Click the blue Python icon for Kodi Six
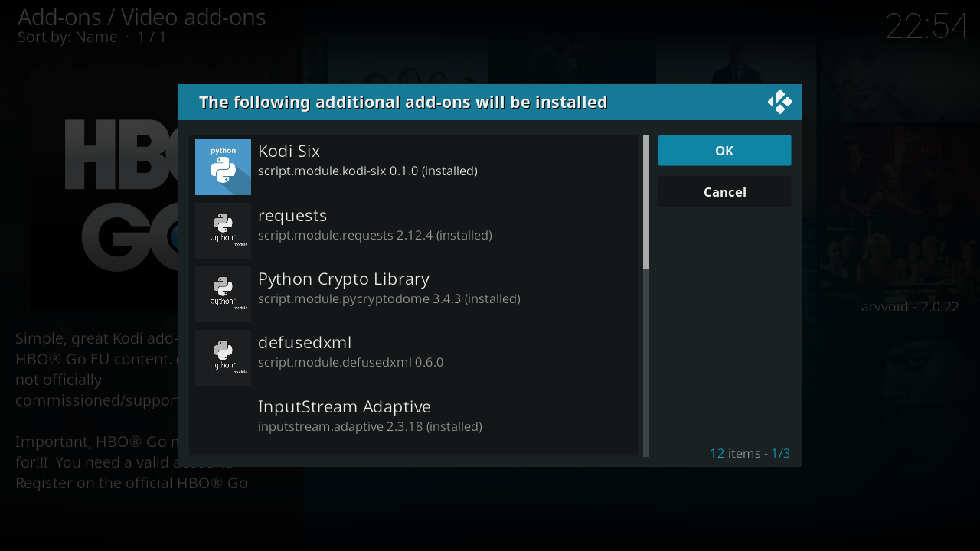The width and height of the screenshot is (980, 551). pyautogui.click(x=223, y=167)
